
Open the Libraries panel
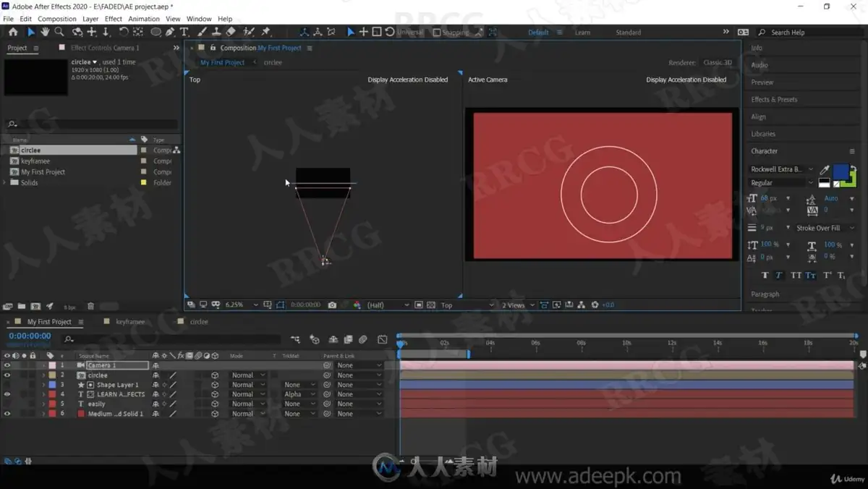point(763,134)
